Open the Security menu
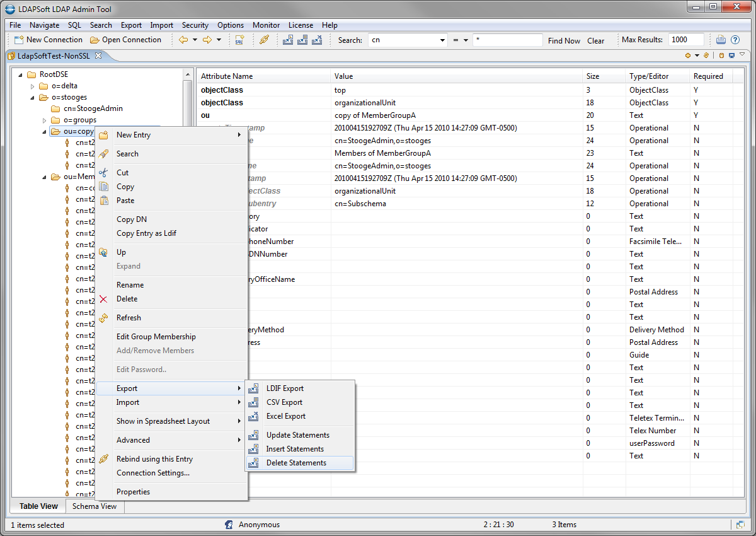Viewport: 756px width, 536px height. coord(195,25)
